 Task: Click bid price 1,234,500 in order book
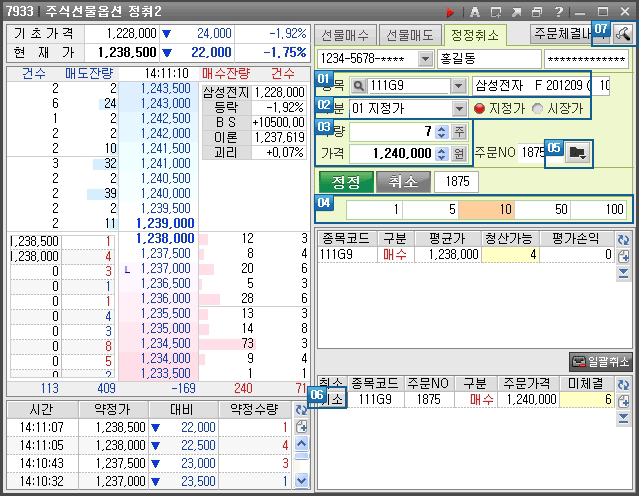166,344
